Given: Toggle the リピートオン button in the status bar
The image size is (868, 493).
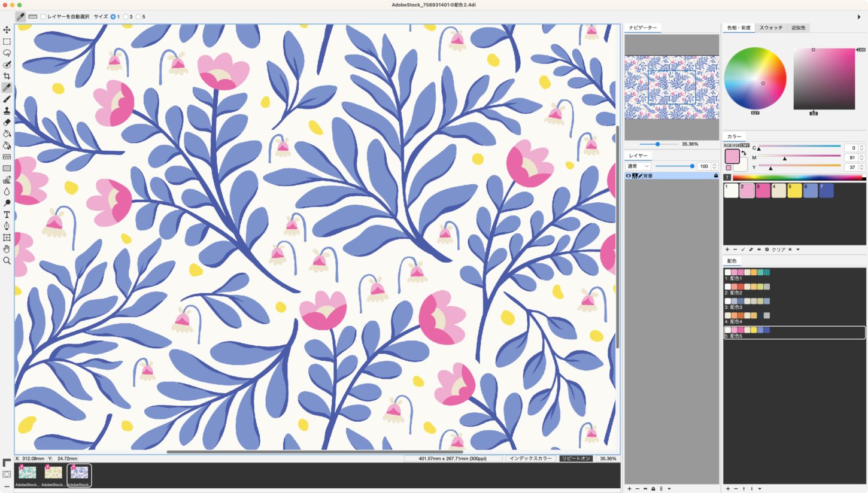Looking at the screenshot, I should coord(576,458).
